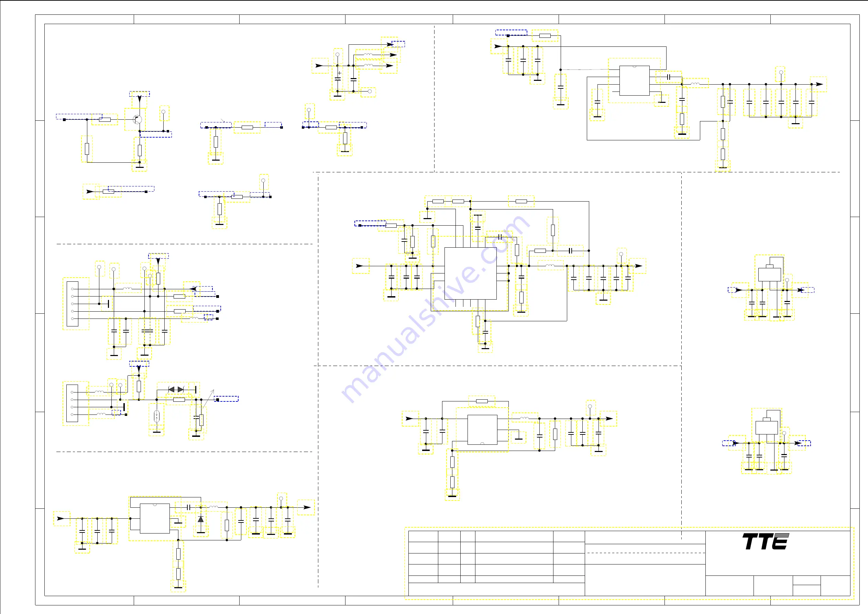Viewport: 868px width, 614px height.
Task: Click the TTE logo in title block
Action: (x=766, y=541)
